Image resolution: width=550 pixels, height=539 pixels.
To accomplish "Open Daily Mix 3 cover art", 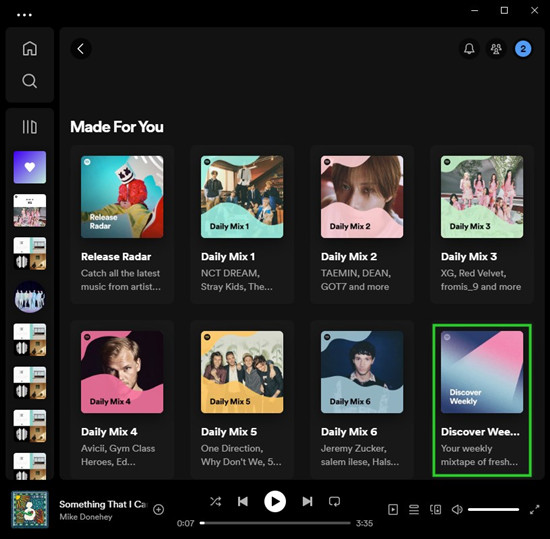I will (482, 197).
